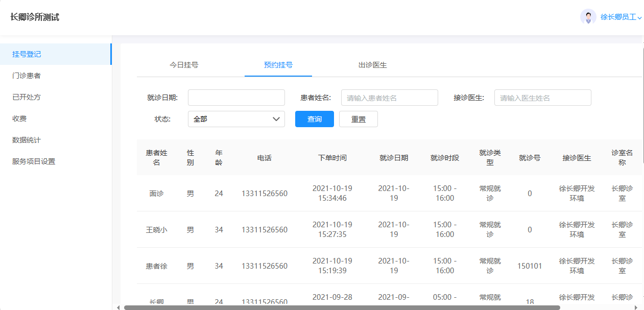Open 已开处方 in the sidebar
Screen dimensions: 644x310
click(x=55, y=97)
